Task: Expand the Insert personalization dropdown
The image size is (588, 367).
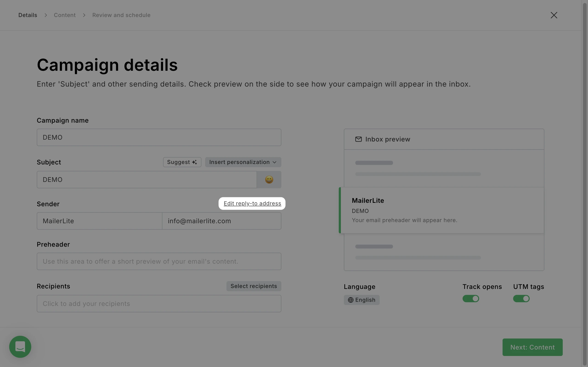Action: coord(243,162)
